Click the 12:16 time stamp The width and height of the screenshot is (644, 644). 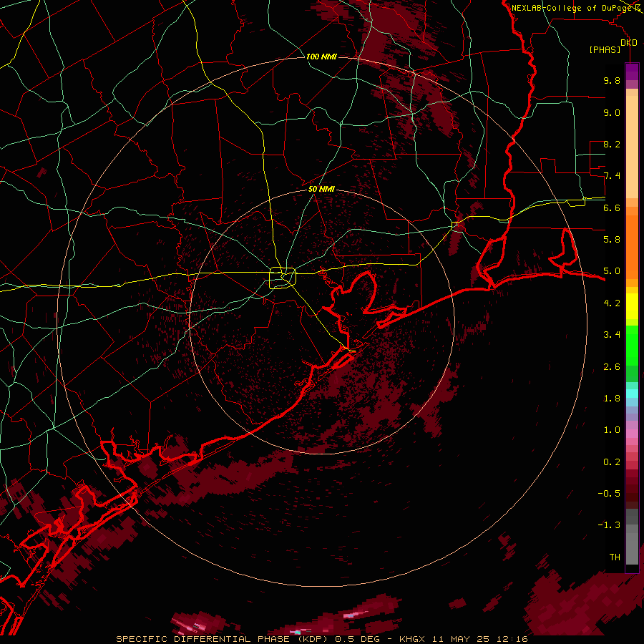tap(512, 639)
